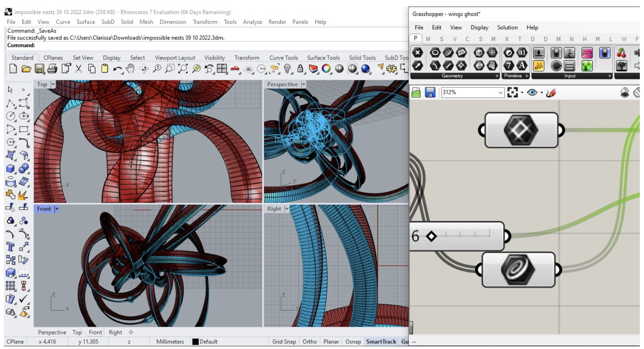
Task: Expand the Perspective viewport title menu arrow
Action: click(x=303, y=84)
